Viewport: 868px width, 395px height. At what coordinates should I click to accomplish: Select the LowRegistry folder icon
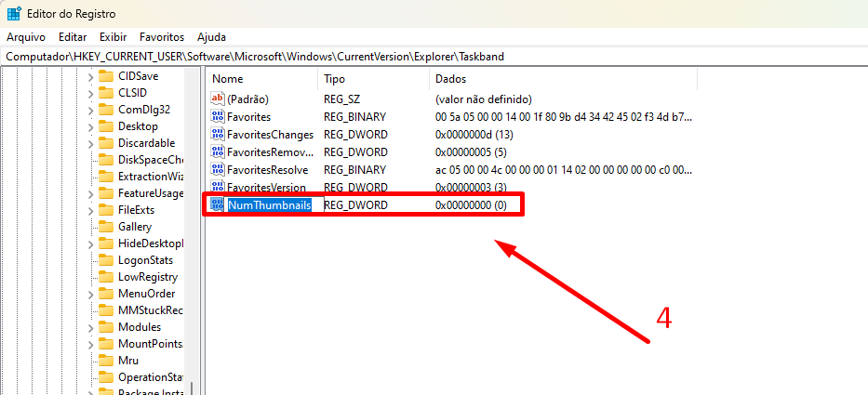point(106,277)
